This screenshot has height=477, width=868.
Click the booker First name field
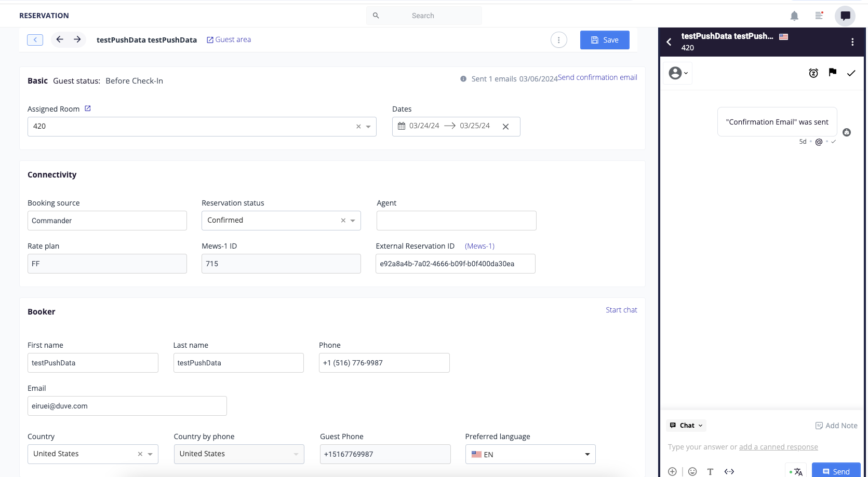click(x=93, y=363)
